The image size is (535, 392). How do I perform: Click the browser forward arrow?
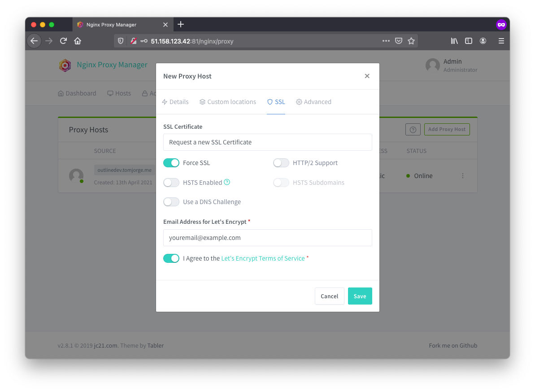49,41
